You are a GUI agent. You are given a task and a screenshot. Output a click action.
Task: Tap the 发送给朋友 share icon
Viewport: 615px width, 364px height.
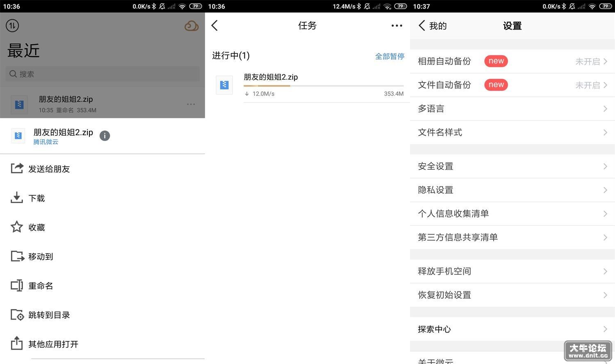(x=17, y=168)
